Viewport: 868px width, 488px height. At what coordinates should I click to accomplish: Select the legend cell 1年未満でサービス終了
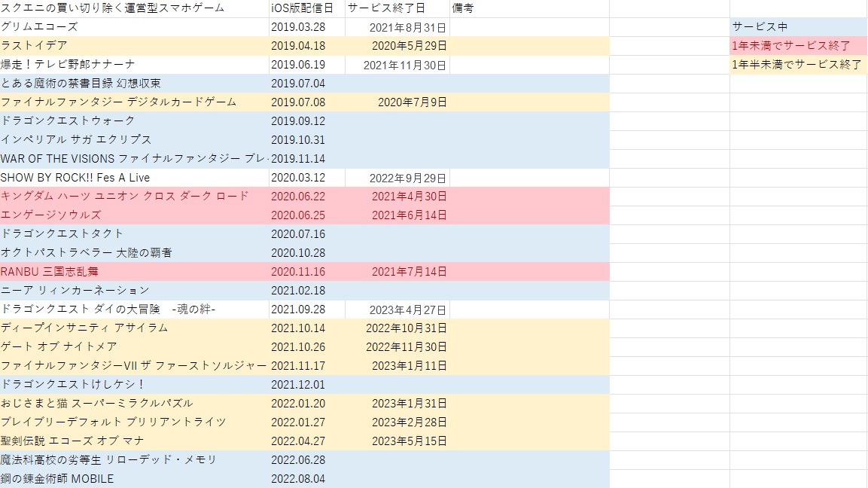[798, 46]
